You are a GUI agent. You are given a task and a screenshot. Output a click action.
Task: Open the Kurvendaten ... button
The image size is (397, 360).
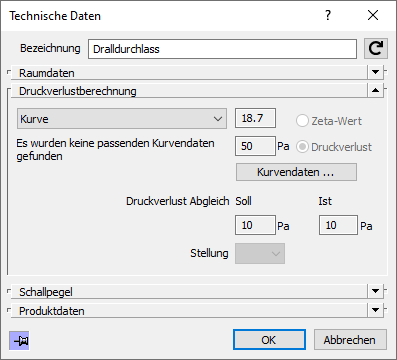(x=296, y=172)
